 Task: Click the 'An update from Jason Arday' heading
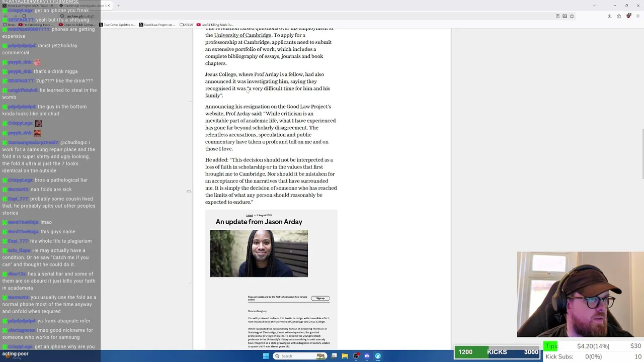point(259,222)
